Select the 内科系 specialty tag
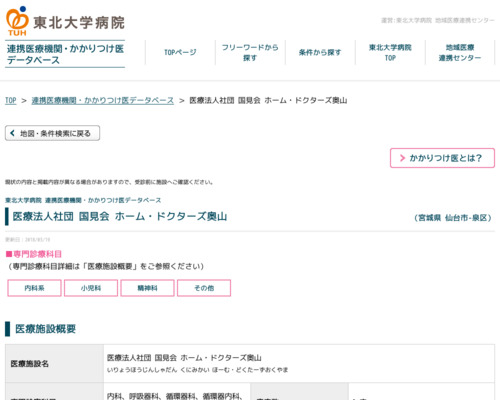 (x=34, y=288)
